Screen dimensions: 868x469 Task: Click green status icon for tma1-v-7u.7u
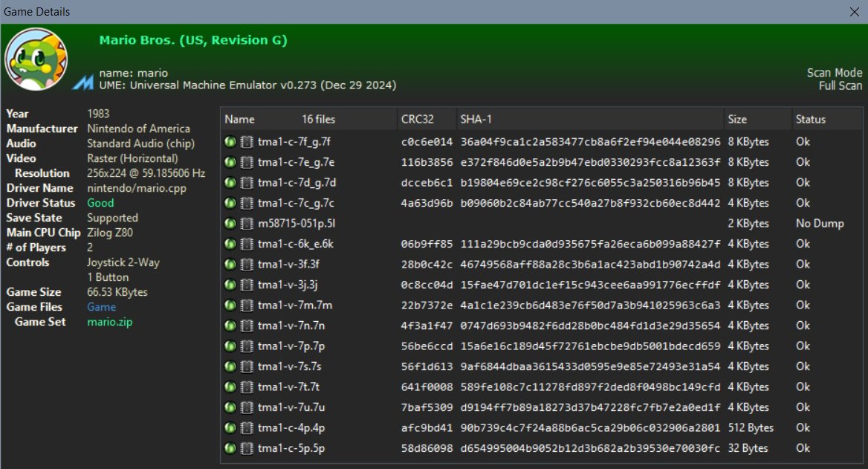[x=230, y=407]
